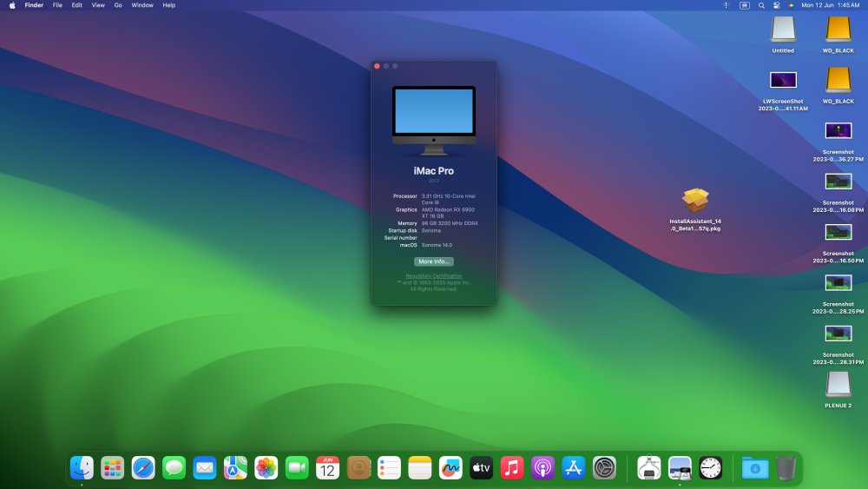Open Apple TV app in Dock
Viewport: 868px width, 489px height.
pyautogui.click(x=482, y=468)
